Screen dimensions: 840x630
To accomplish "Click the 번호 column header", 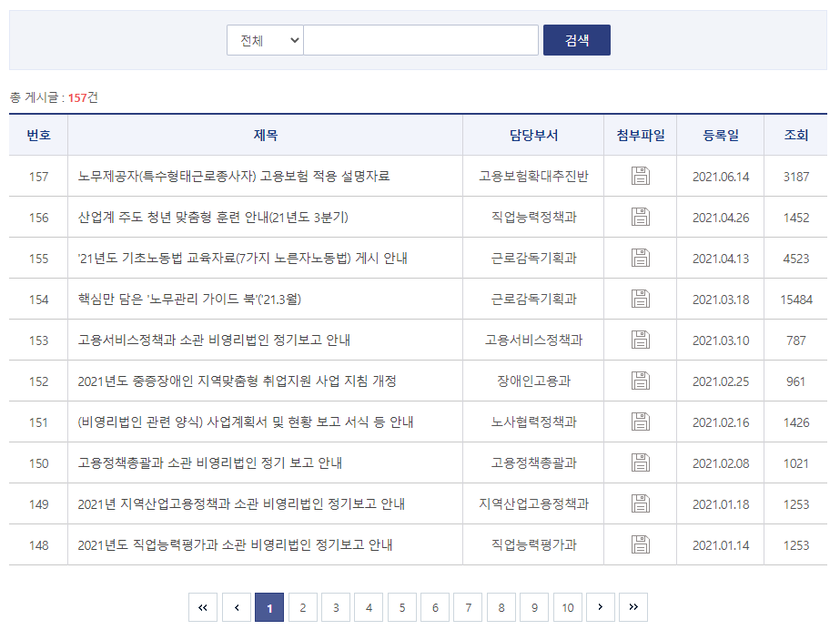I will 38,135.
